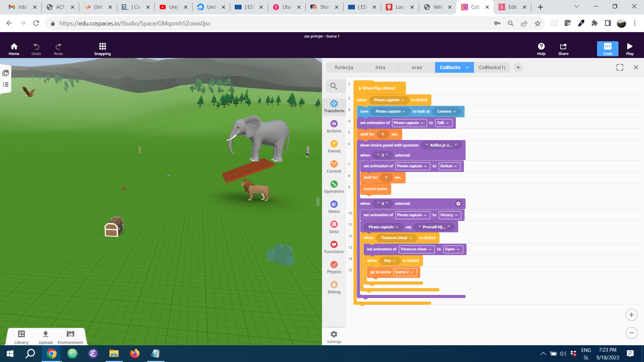The width and height of the screenshot is (644, 362).
Task: Toggle fullscreen for the code panel
Action: [x=620, y=67]
